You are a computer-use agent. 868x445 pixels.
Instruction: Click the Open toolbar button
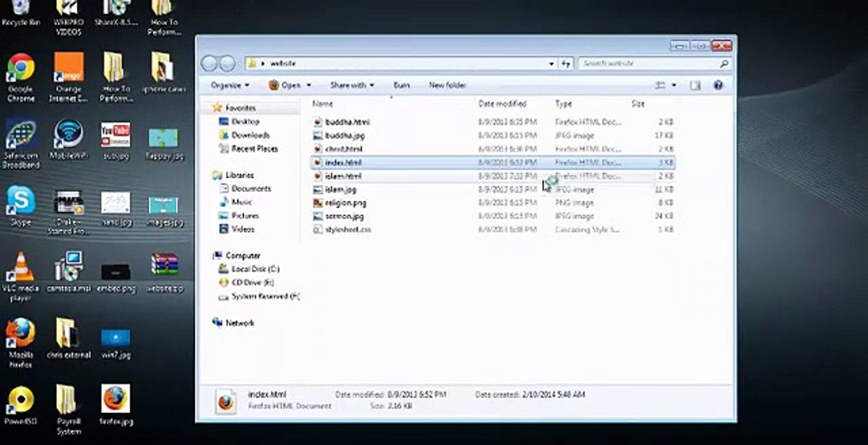coord(284,85)
